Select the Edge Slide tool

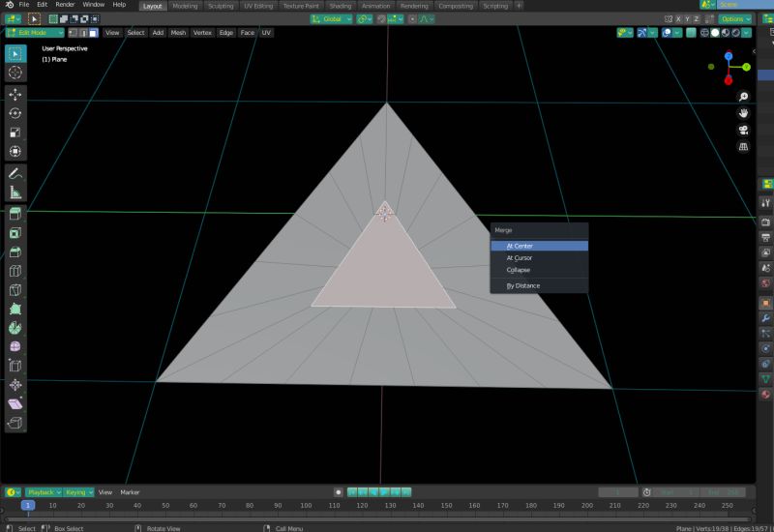pos(15,367)
